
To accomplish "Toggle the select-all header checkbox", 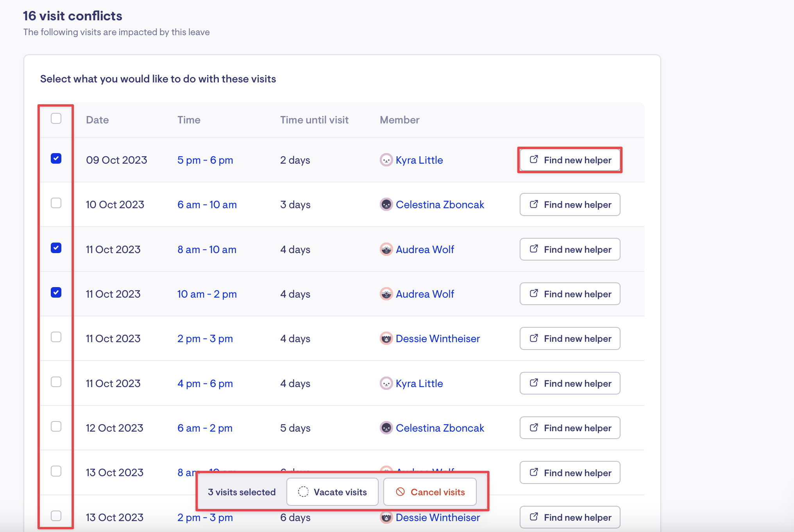I will tap(56, 118).
